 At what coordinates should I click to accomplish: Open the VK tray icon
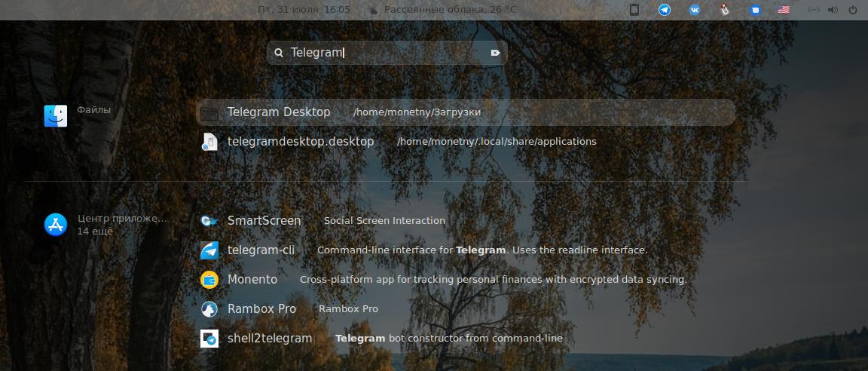[694, 10]
